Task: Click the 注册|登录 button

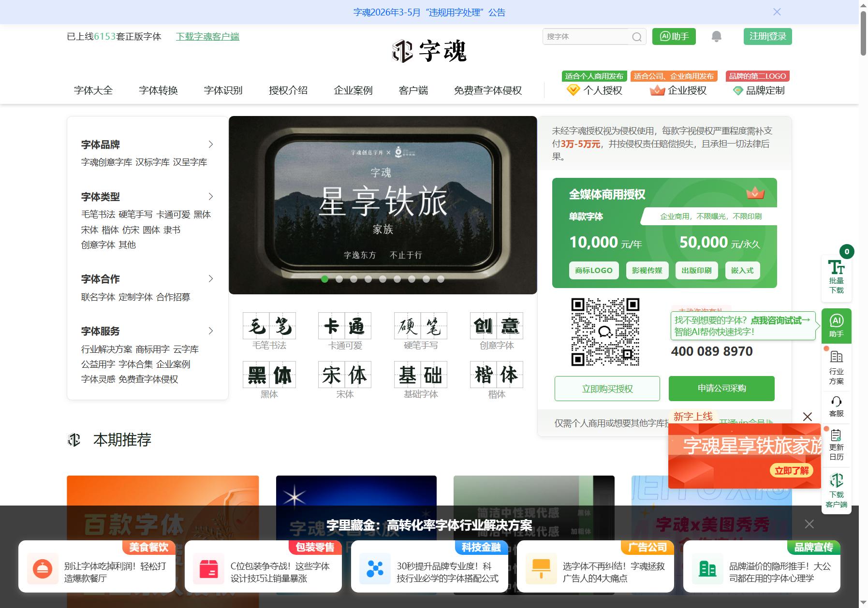Action: (767, 36)
